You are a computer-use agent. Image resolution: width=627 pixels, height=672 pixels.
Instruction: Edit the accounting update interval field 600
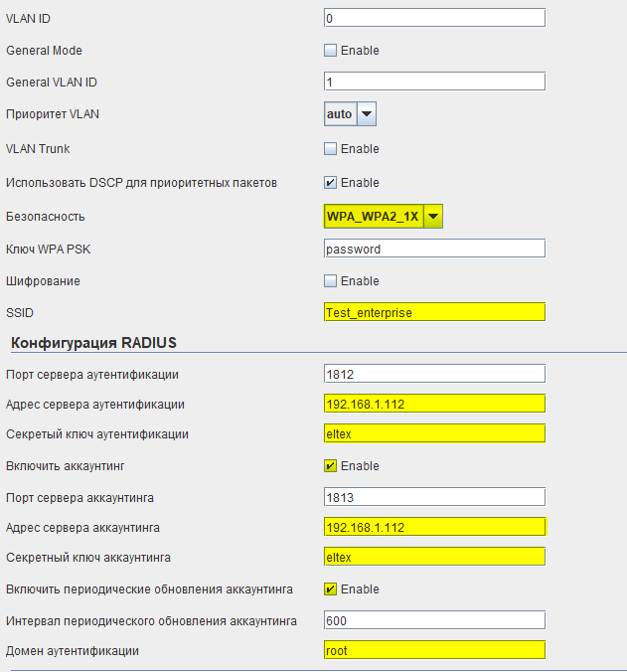point(434,620)
